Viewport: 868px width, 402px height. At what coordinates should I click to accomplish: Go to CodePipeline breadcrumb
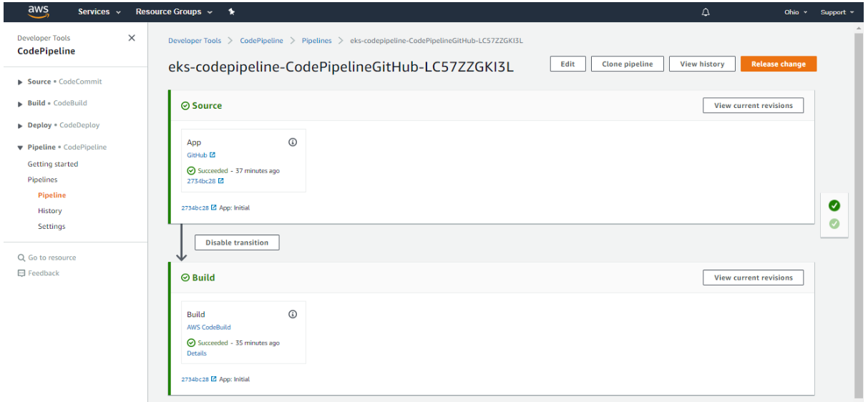[262, 41]
